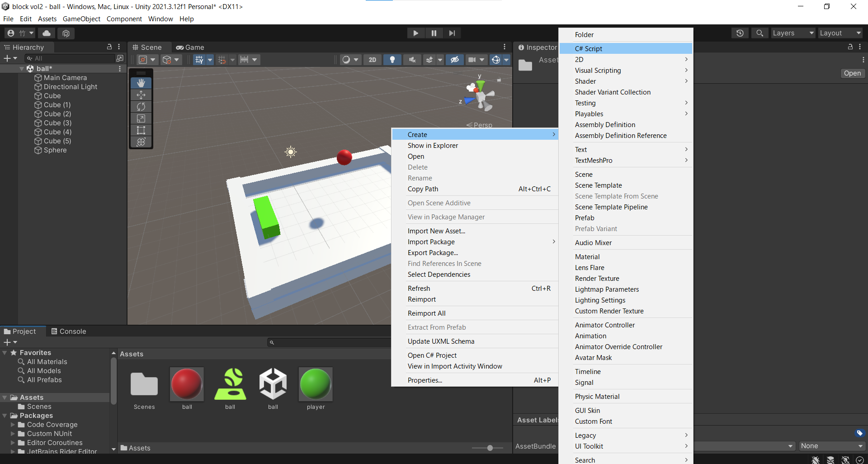Click Show in Explorer menu entry
This screenshot has height=464, width=868.
click(475, 146)
